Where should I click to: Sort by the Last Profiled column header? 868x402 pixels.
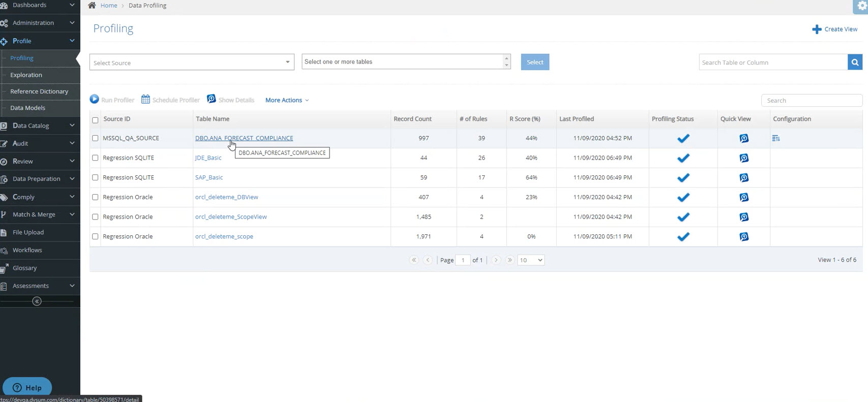click(x=577, y=119)
